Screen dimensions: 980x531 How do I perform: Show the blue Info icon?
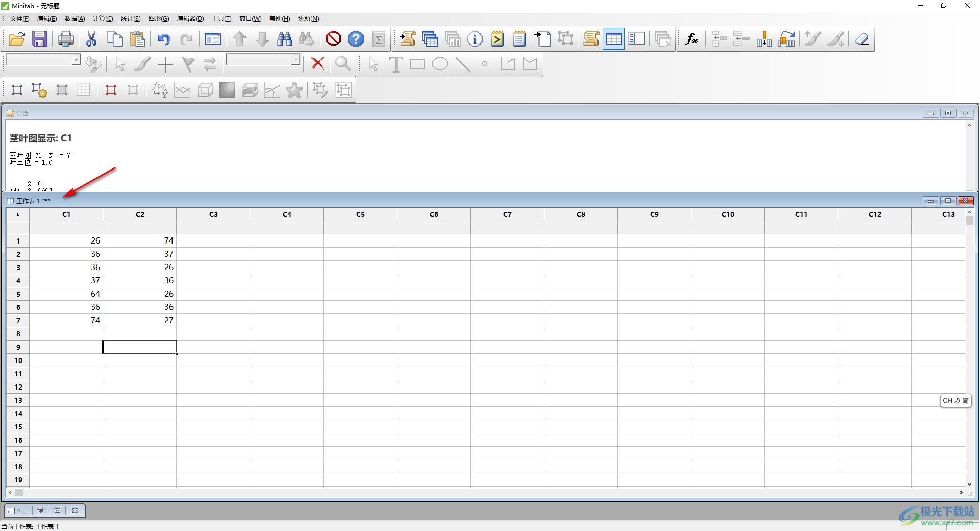click(x=475, y=39)
